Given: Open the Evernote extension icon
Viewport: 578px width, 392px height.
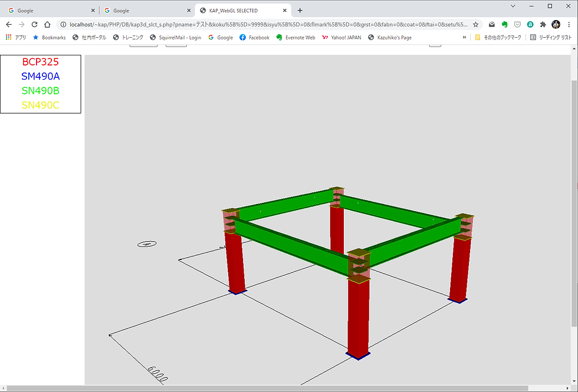Looking at the screenshot, I should tap(504, 25).
